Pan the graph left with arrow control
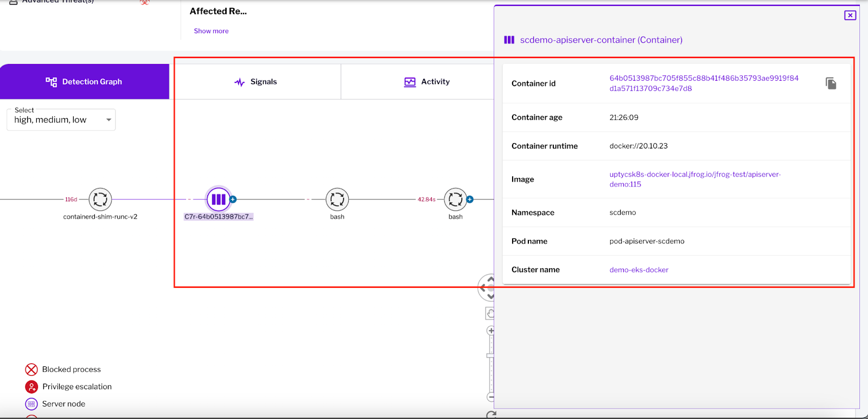 pyautogui.click(x=482, y=288)
